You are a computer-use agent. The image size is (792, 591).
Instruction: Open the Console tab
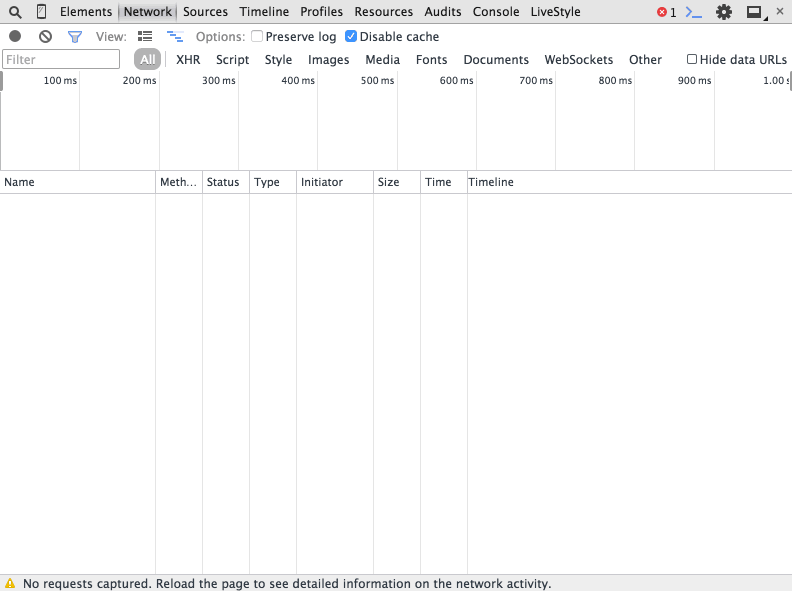496,12
